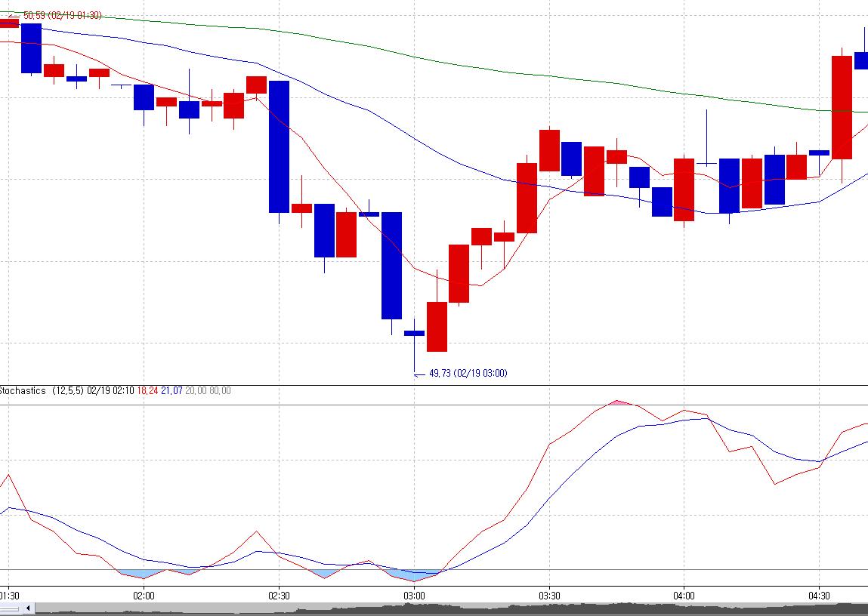The image size is (868, 616).
Task: Click the 03:00 time axis label
Action: [414, 596]
